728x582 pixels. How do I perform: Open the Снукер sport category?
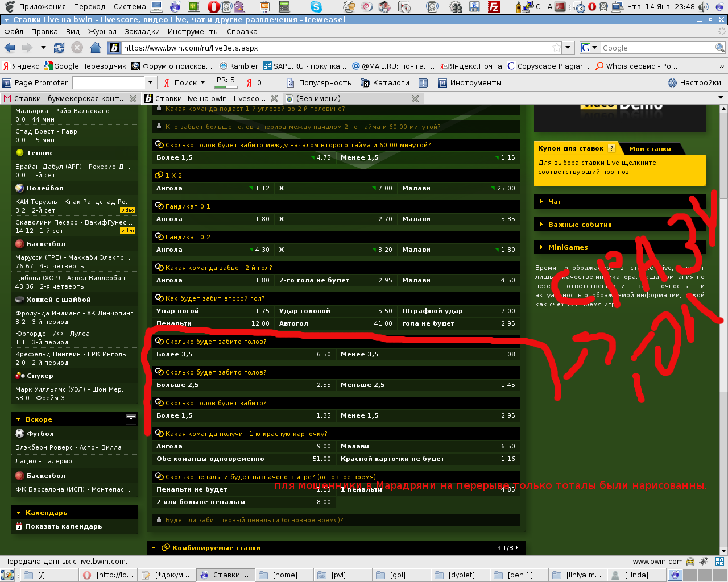pos(40,375)
